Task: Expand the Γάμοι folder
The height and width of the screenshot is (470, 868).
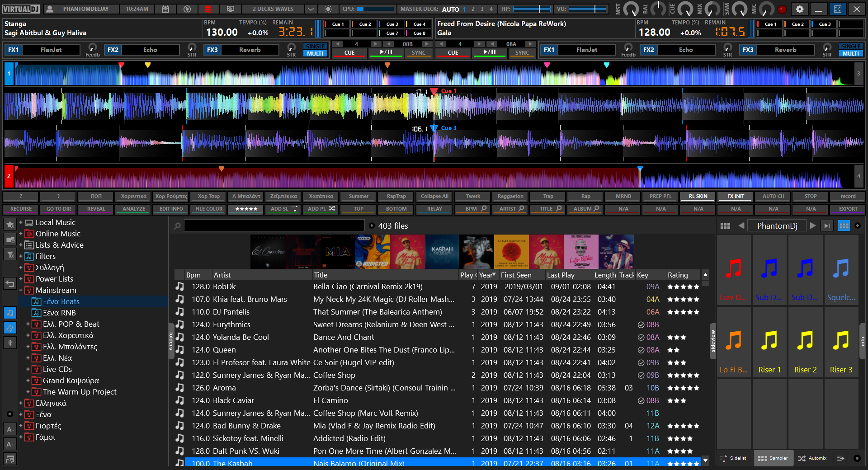Action: 21,437
